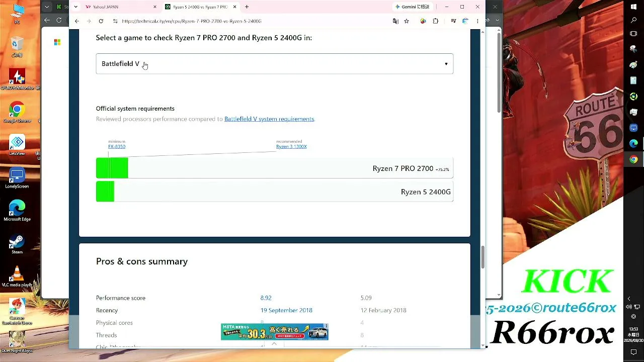The width and height of the screenshot is (644, 362).
Task: Open the Steam desktop shortcut
Action: 17,244
